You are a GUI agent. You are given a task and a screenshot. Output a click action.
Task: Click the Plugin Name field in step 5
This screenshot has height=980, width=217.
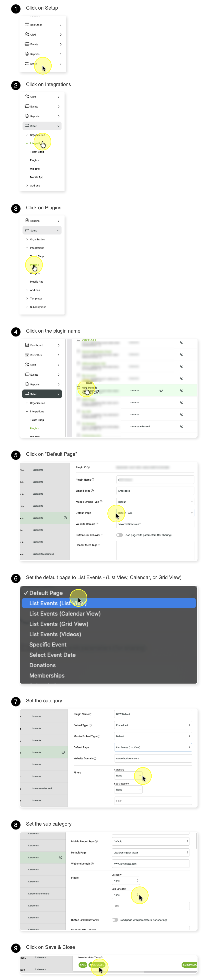tap(155, 480)
